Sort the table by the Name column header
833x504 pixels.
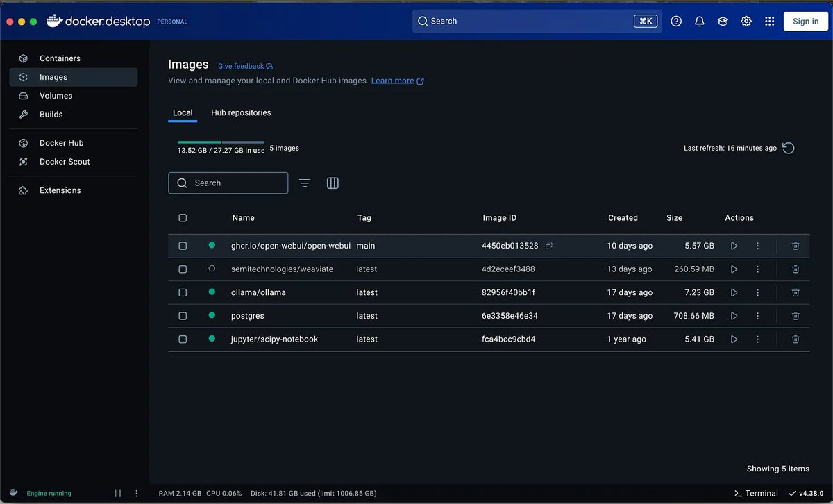243,218
